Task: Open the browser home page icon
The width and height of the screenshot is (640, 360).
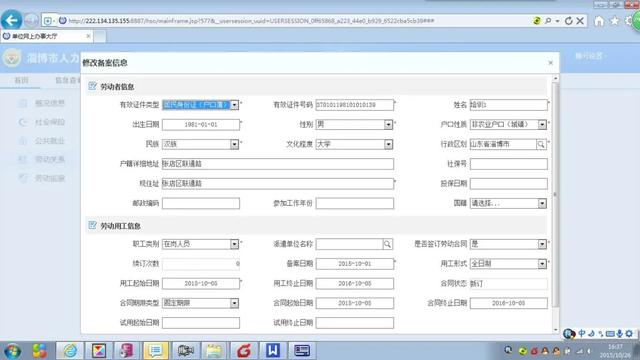Action: click(x=599, y=21)
